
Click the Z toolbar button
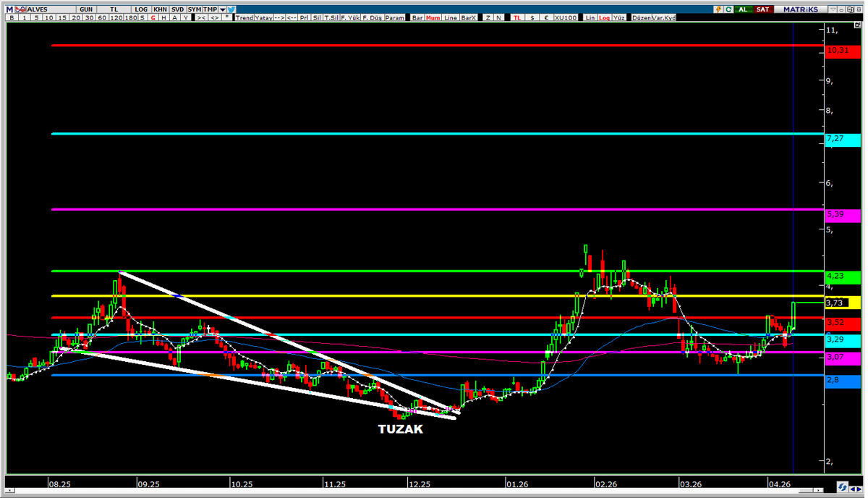click(x=488, y=17)
